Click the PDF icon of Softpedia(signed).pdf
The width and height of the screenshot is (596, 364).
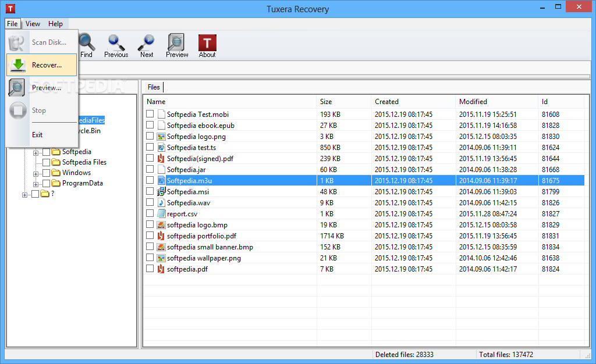point(161,158)
